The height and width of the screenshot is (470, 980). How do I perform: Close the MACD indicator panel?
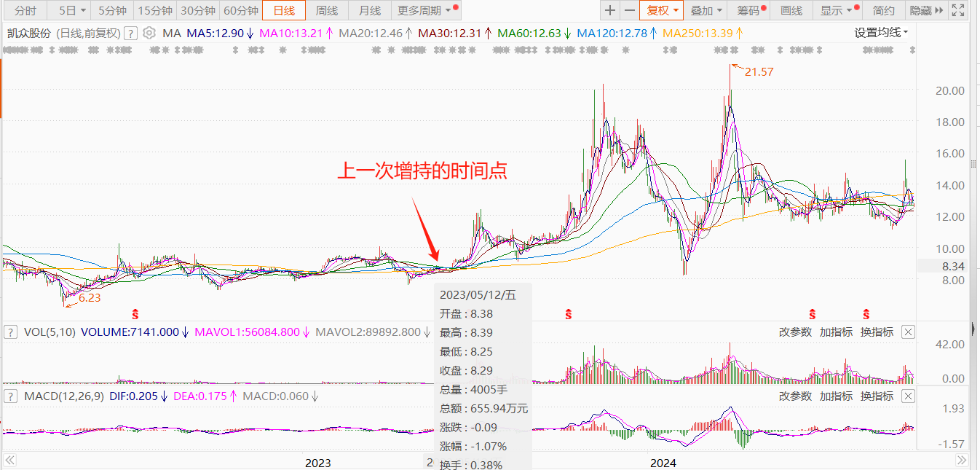tap(908, 396)
